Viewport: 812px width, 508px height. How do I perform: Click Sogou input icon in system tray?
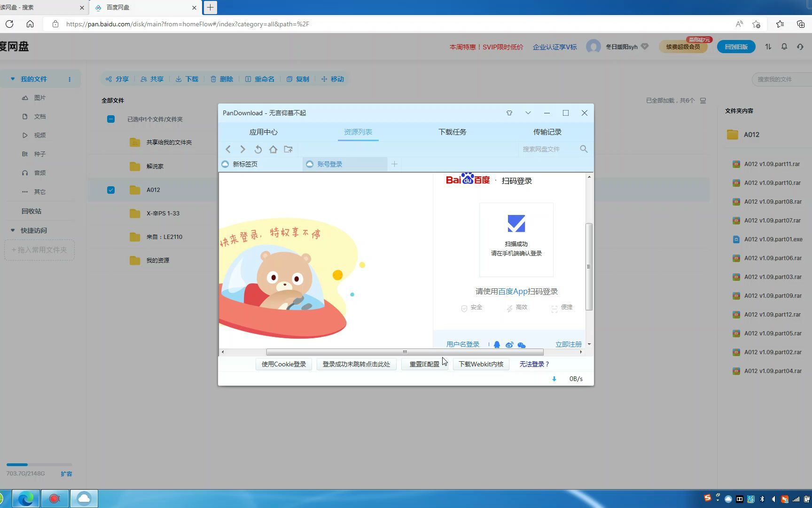707,498
